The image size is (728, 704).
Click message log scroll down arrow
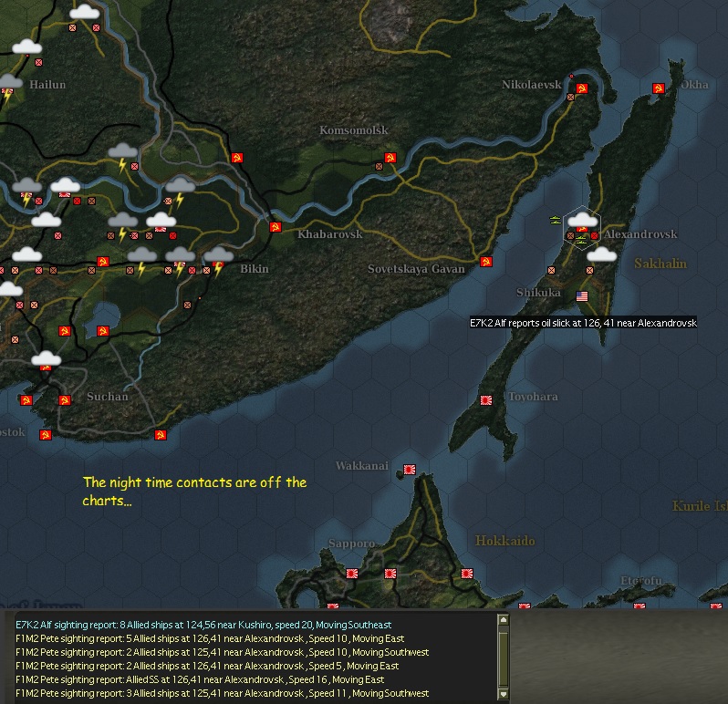coord(504,694)
